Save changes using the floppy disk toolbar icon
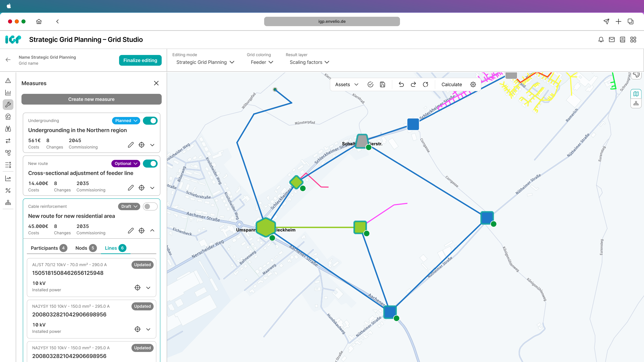Image resolution: width=644 pixels, height=362 pixels. (x=383, y=84)
